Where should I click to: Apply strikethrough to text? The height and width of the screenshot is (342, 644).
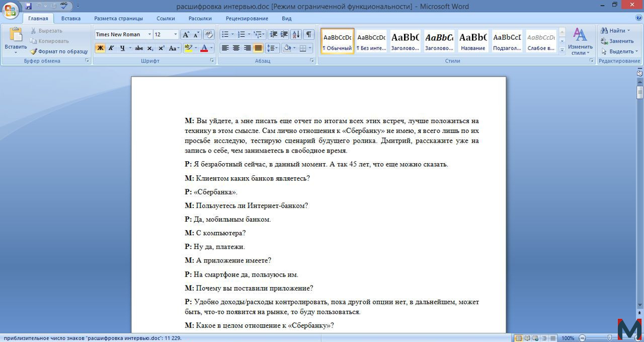coord(139,48)
